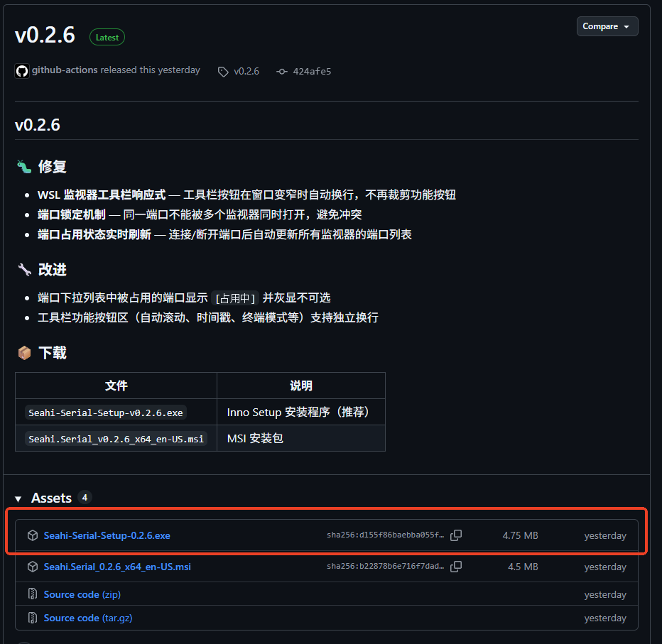Open the github-actions author link
The width and height of the screenshot is (662, 644).
pyautogui.click(x=65, y=70)
